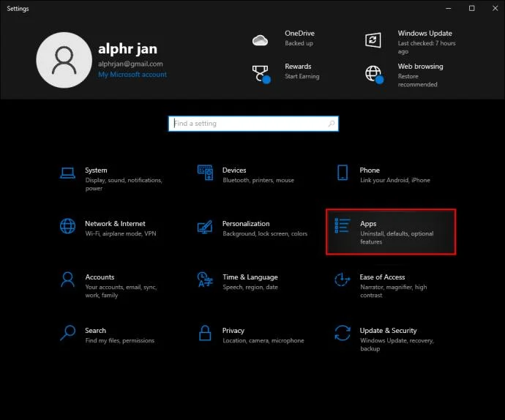Click the Rewards title

click(298, 67)
